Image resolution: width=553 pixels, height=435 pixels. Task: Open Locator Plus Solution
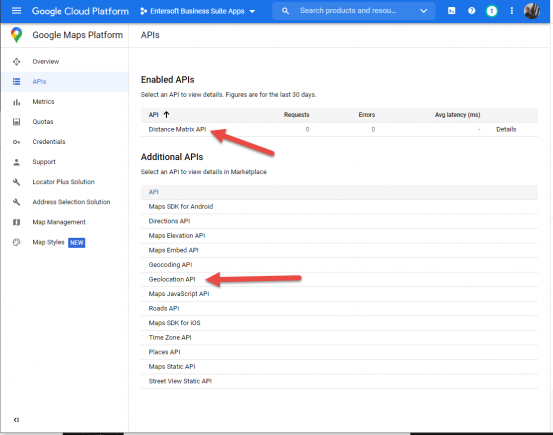coord(63,182)
